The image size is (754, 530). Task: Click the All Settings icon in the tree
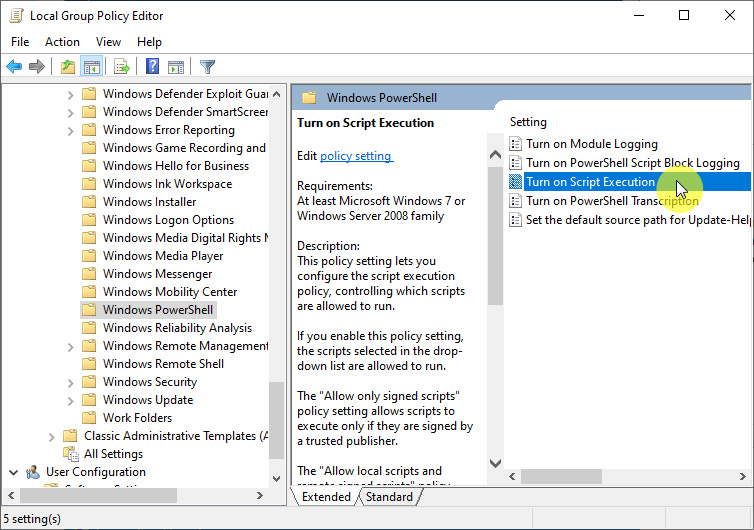point(70,454)
